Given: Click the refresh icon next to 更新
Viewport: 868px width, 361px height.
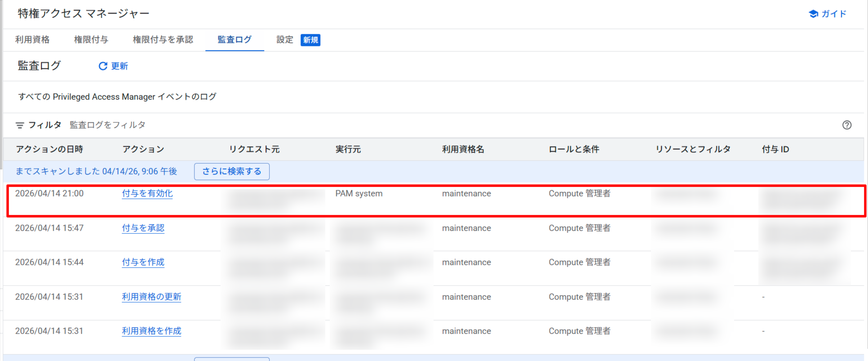Looking at the screenshot, I should tap(103, 66).
